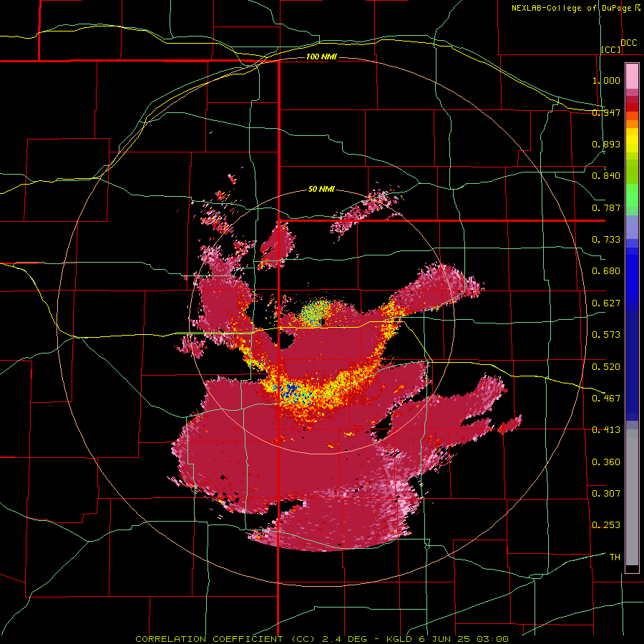Image resolution: width=644 pixels, height=644 pixels.
Task: Pick the light pink top color bar segment
Action: tap(632, 76)
